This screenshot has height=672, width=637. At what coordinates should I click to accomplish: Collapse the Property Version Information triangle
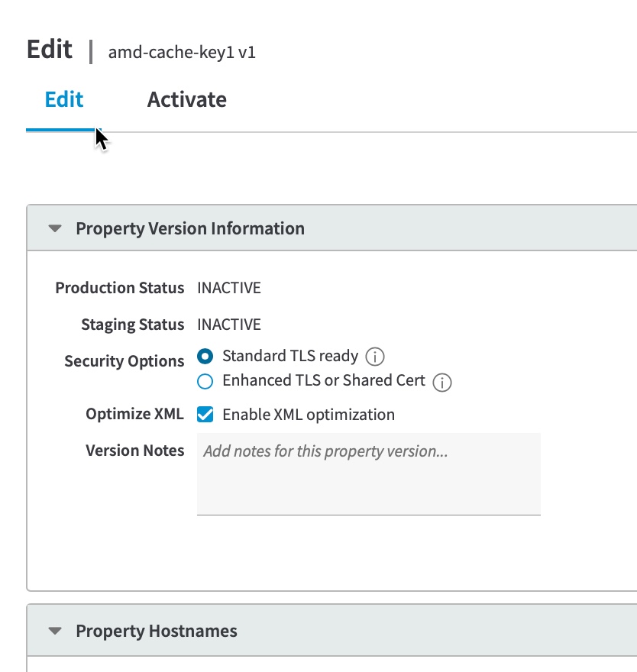tap(54, 228)
